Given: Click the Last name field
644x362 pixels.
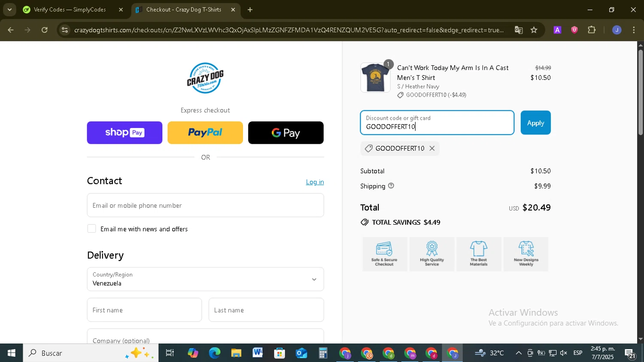Looking at the screenshot, I should coord(266,310).
